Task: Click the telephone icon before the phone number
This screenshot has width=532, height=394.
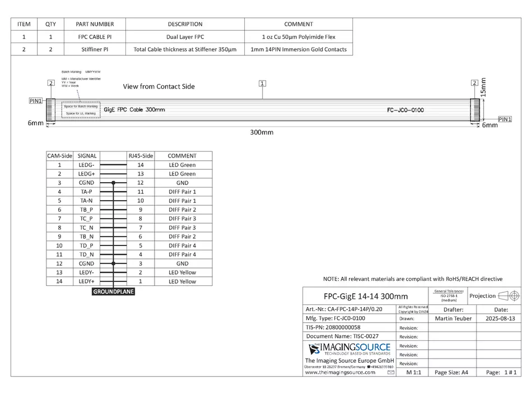Action: coord(370,367)
